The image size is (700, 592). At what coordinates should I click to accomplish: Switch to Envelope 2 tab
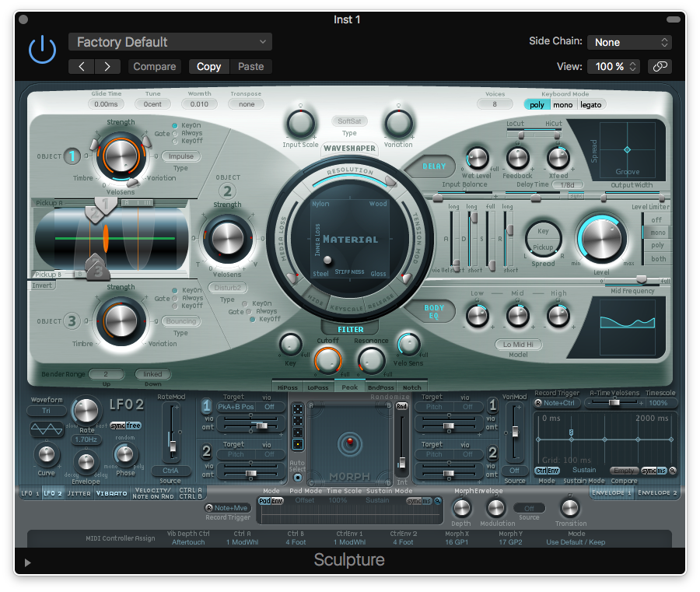tap(657, 492)
